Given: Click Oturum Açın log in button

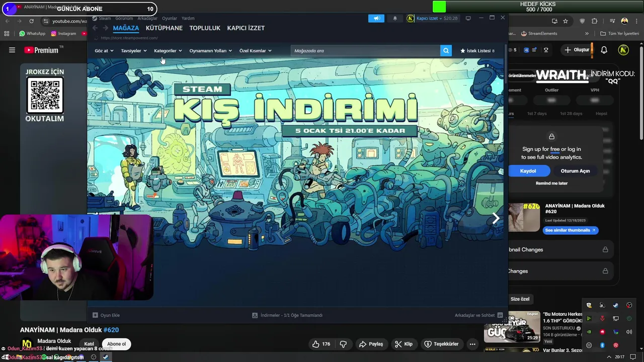Looking at the screenshot, I should (x=575, y=171).
